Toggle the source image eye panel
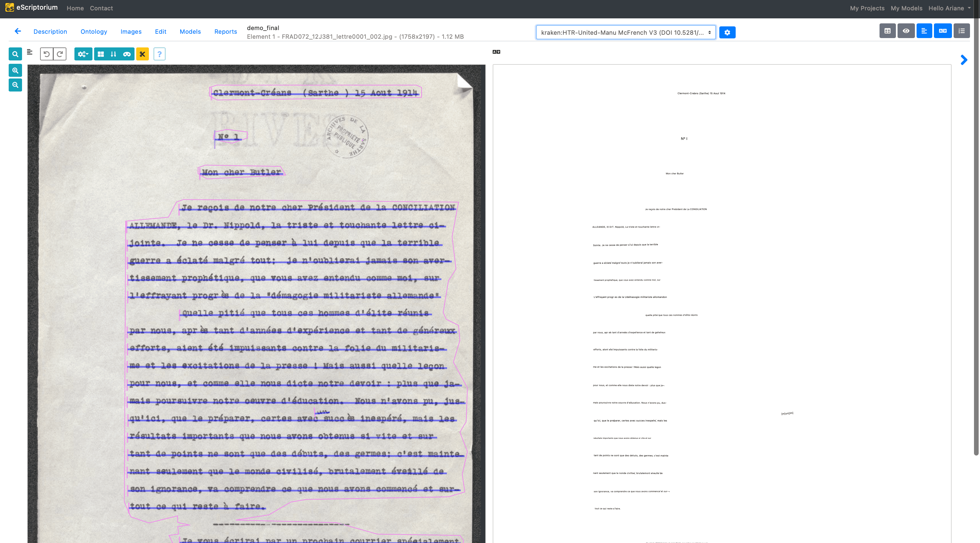This screenshot has height=543, width=980. coord(906,31)
